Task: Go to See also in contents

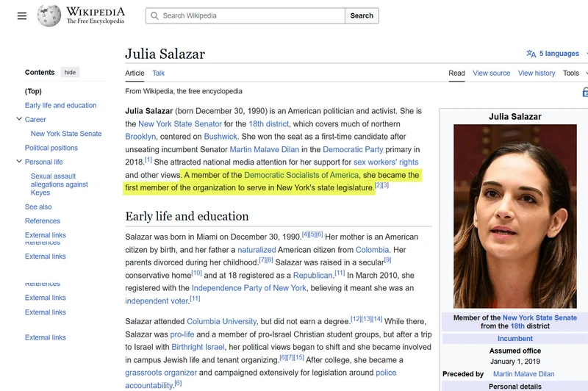Action: 38,207
